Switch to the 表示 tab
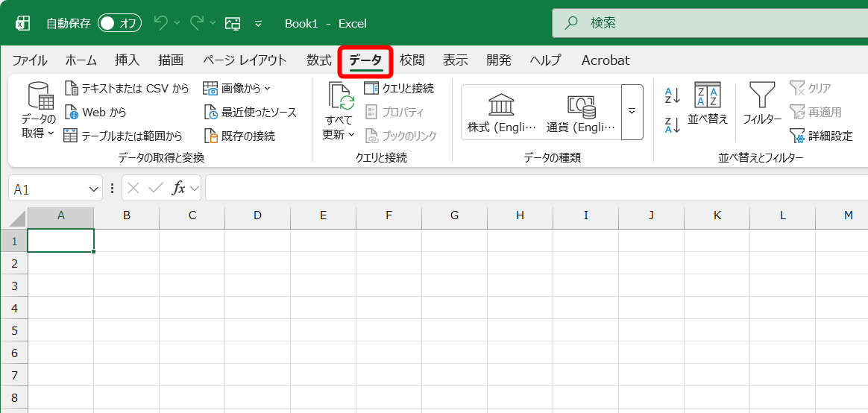The height and width of the screenshot is (413, 868). pos(455,60)
